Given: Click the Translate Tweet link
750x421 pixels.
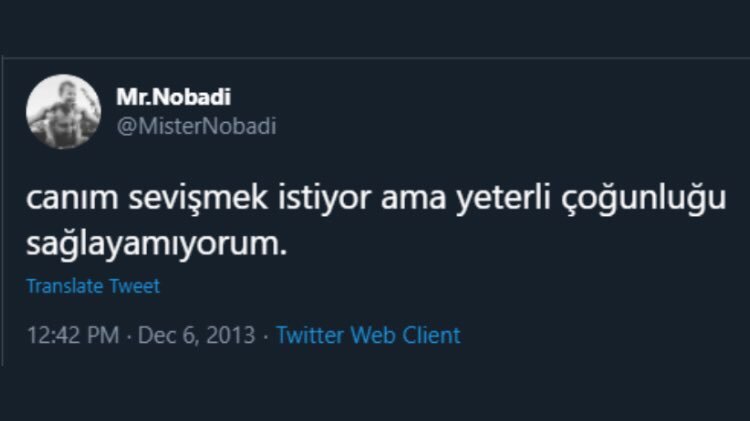Looking at the screenshot, I should pyautogui.click(x=93, y=286).
